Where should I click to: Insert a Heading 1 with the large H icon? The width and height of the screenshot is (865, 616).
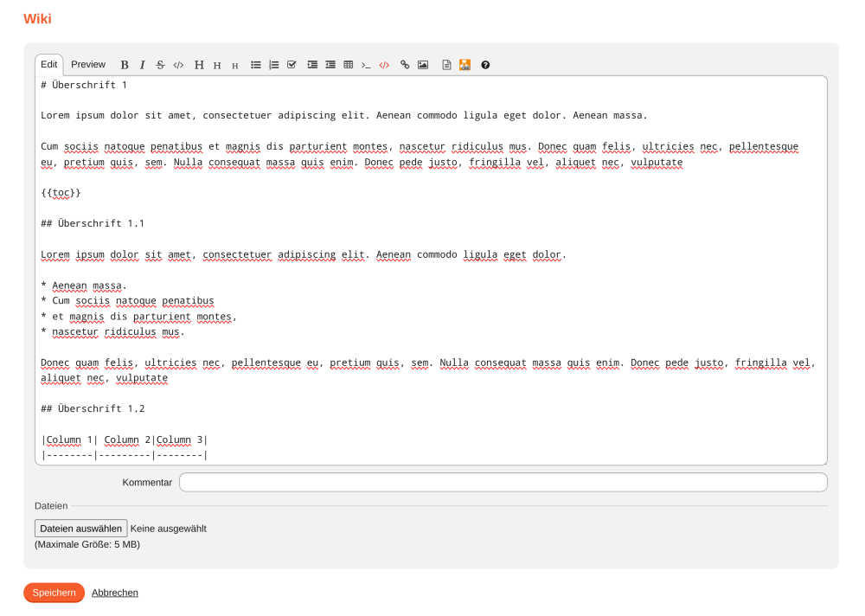coord(198,64)
